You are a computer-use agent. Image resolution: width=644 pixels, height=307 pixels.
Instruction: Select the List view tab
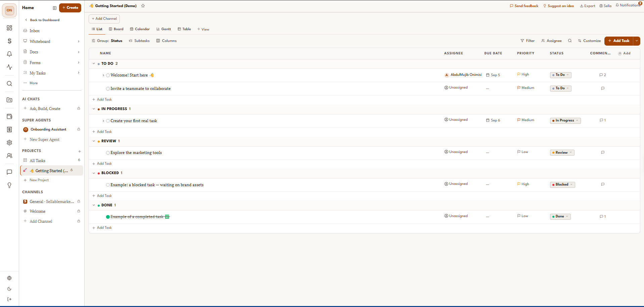pos(97,29)
